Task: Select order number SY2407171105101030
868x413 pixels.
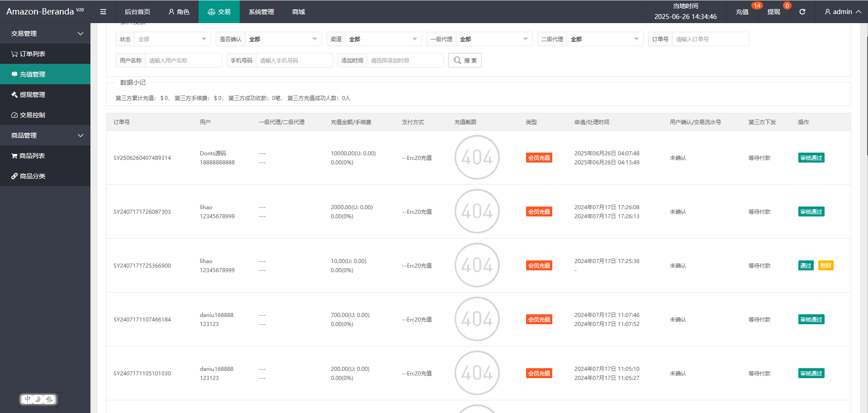Action: click(142, 374)
